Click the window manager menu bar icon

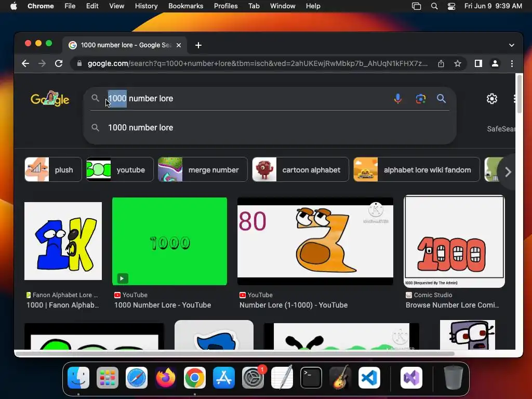(416, 6)
